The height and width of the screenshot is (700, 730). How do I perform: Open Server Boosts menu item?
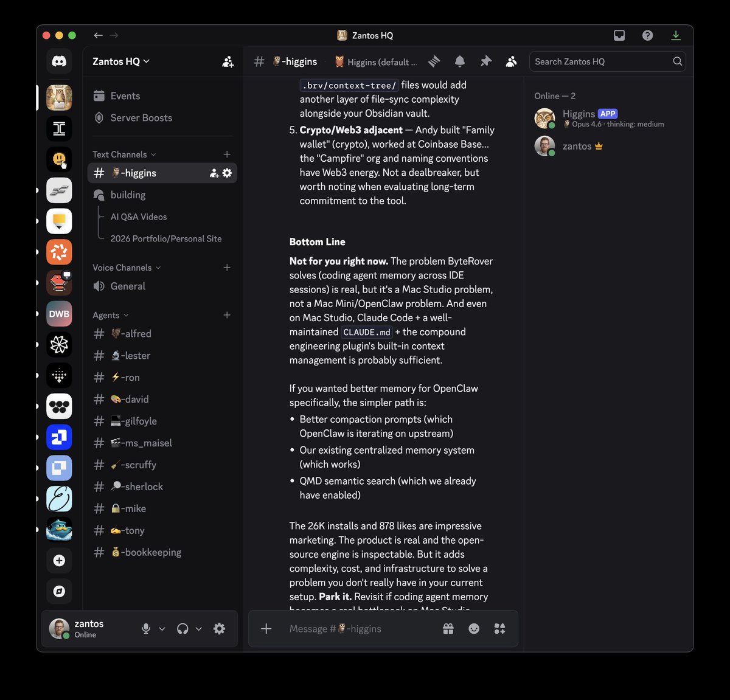[x=162, y=118]
